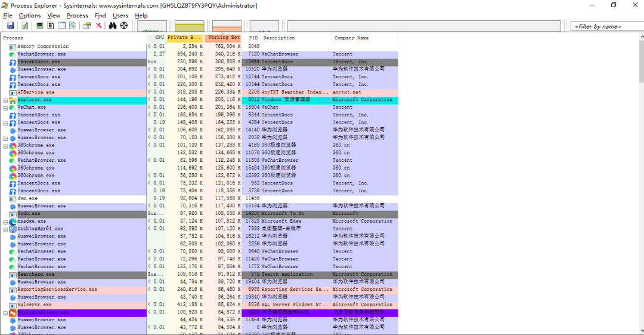Click the red X Kill Process icon
The height and width of the screenshot is (335, 644).
pyautogui.click(x=98, y=26)
